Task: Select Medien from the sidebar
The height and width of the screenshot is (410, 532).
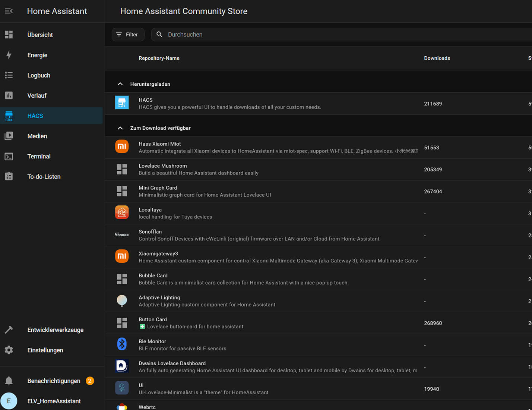Action: pos(37,136)
